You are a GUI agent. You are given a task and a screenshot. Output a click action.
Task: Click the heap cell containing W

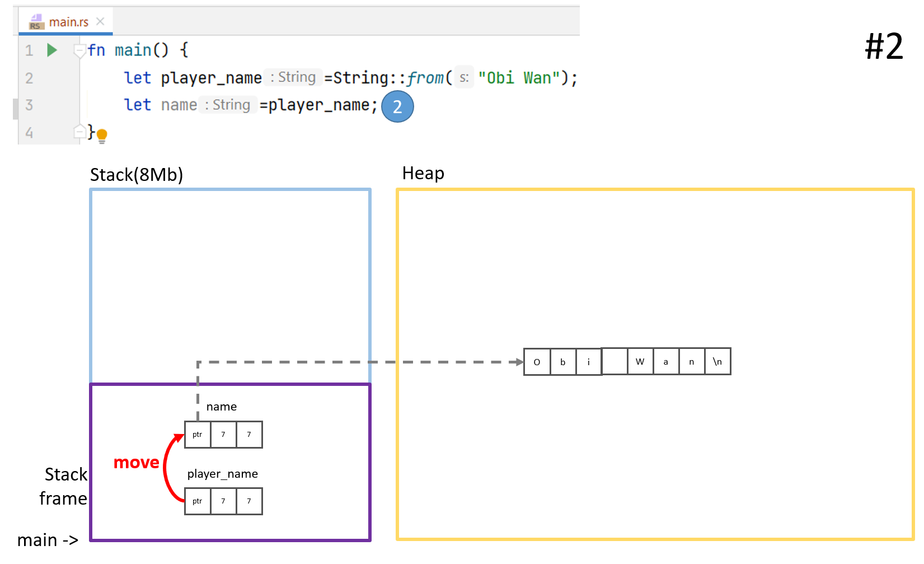[x=640, y=362]
